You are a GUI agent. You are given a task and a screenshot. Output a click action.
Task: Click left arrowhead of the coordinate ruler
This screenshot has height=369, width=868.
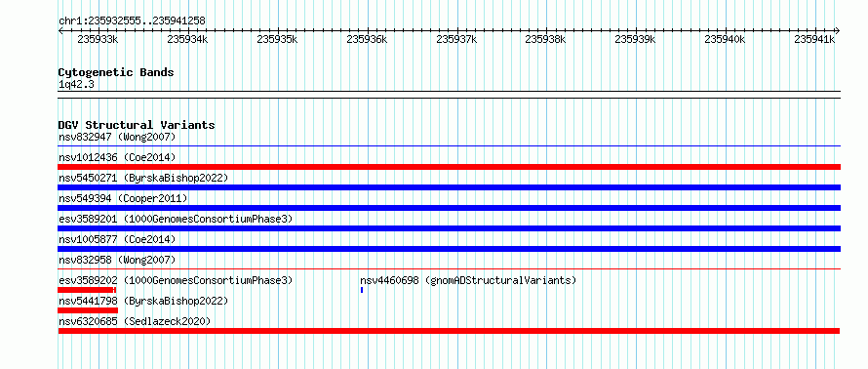60,30
